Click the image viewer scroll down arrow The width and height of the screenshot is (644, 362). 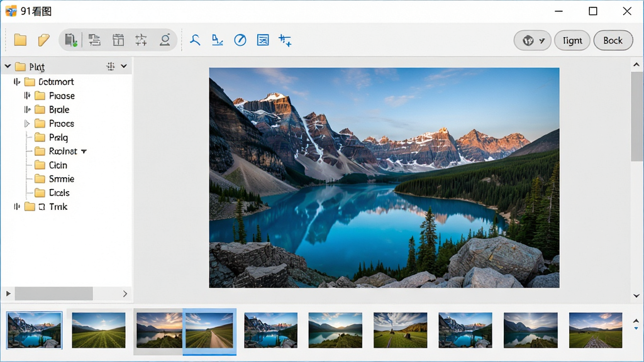click(636, 295)
